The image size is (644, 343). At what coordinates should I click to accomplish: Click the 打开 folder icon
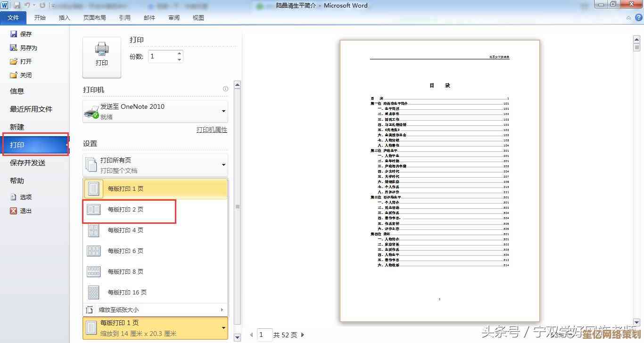pos(14,61)
